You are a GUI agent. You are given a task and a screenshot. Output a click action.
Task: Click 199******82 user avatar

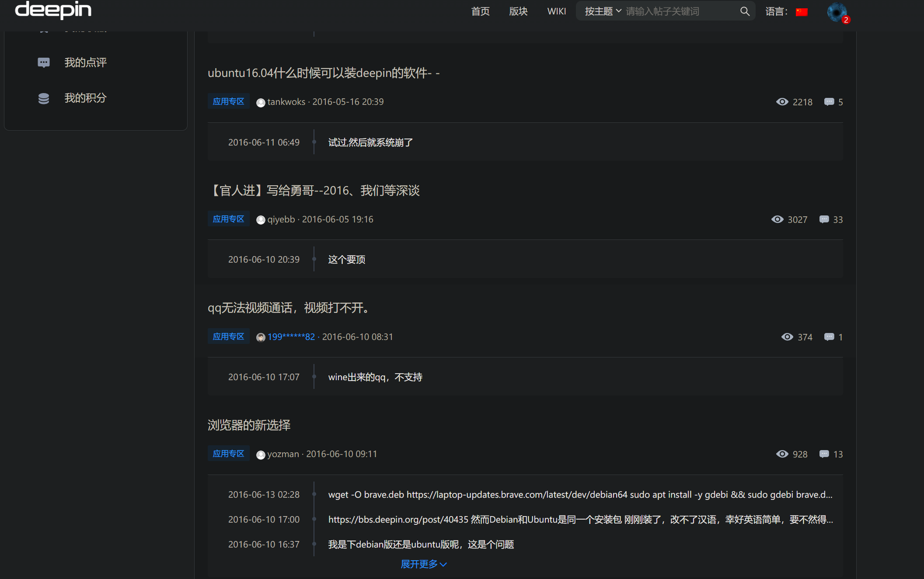pyautogui.click(x=261, y=337)
